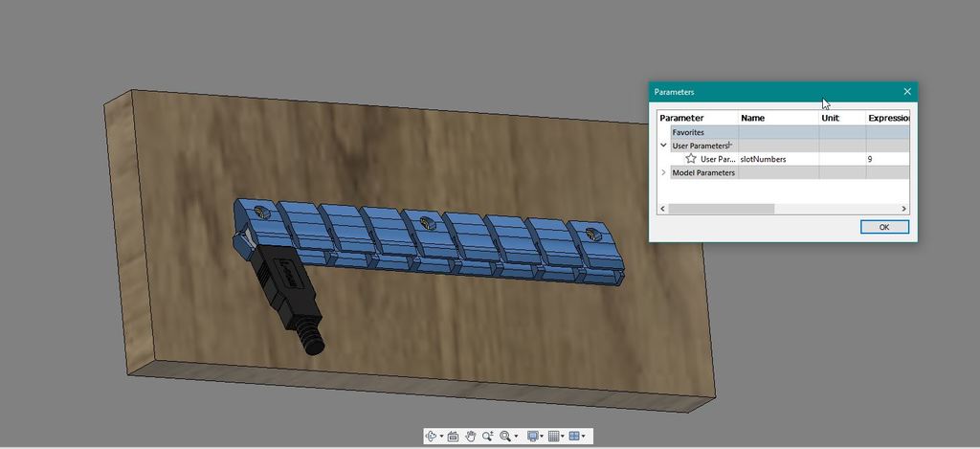The image size is (980, 449).
Task: Click the Zoom Window fit icon
Action: click(x=505, y=437)
